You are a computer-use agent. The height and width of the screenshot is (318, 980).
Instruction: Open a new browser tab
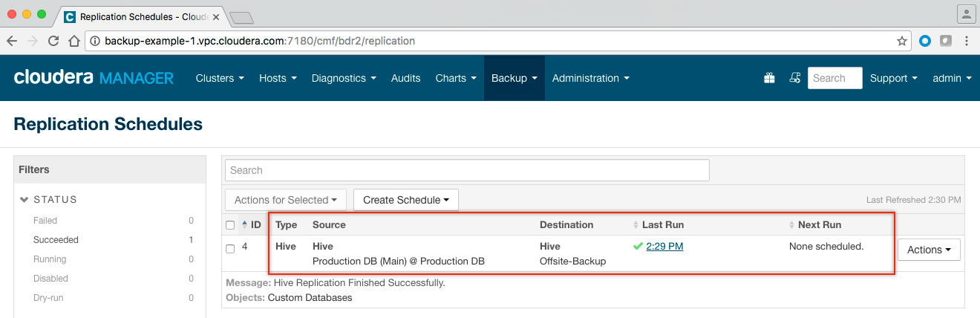click(241, 17)
